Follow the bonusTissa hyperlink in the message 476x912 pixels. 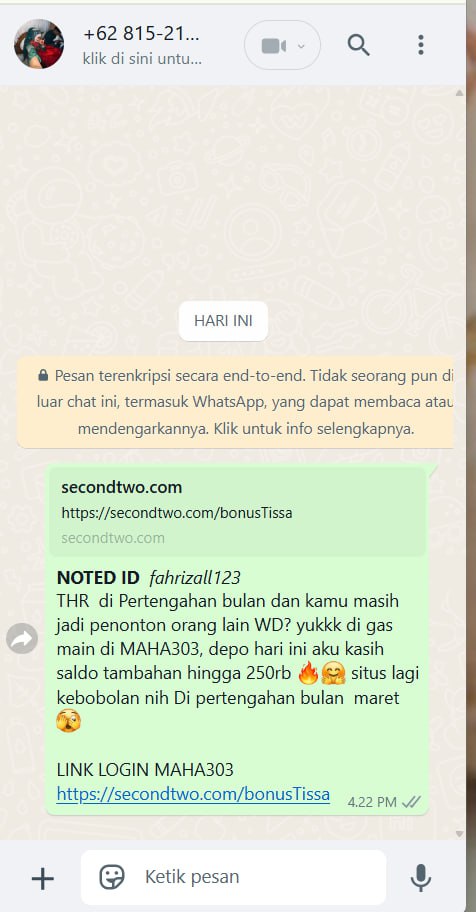point(193,794)
